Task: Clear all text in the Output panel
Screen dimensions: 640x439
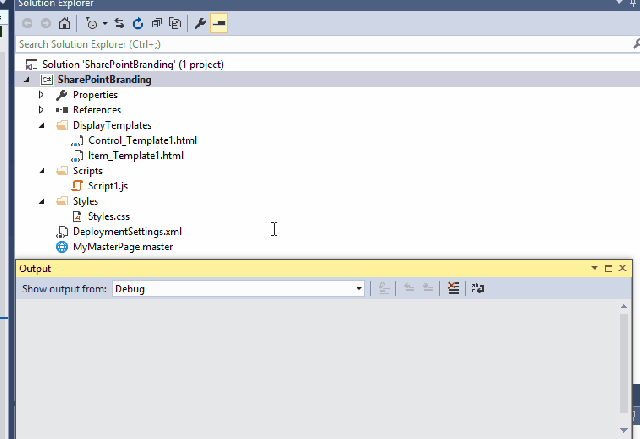Action: (454, 288)
